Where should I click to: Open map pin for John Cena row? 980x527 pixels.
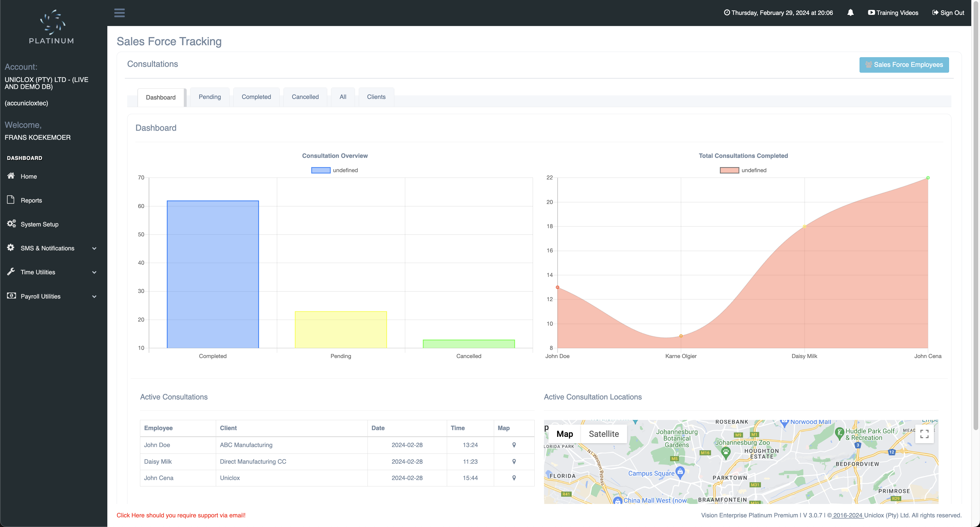pyautogui.click(x=514, y=478)
